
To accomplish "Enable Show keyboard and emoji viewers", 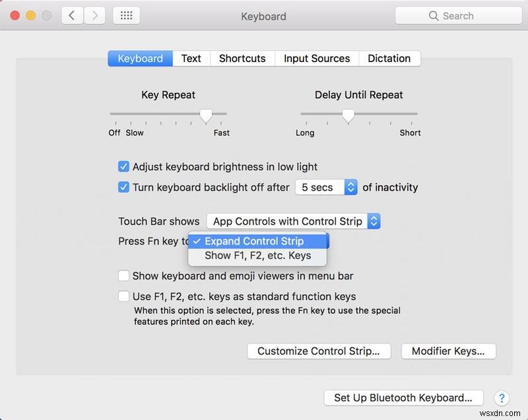I will tap(123, 276).
